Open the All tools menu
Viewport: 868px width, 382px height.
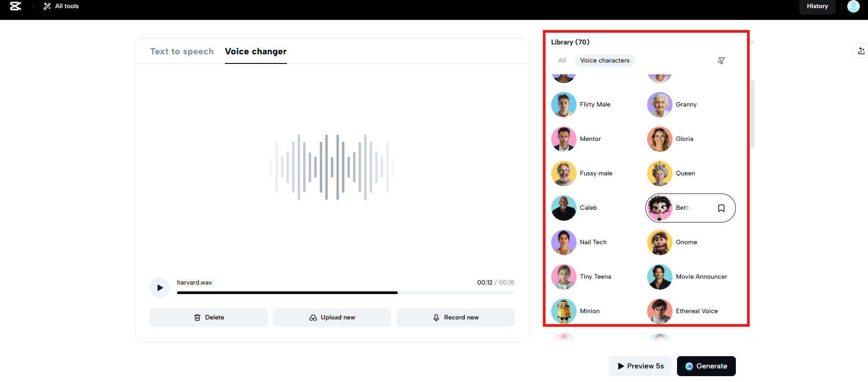pyautogui.click(x=61, y=6)
